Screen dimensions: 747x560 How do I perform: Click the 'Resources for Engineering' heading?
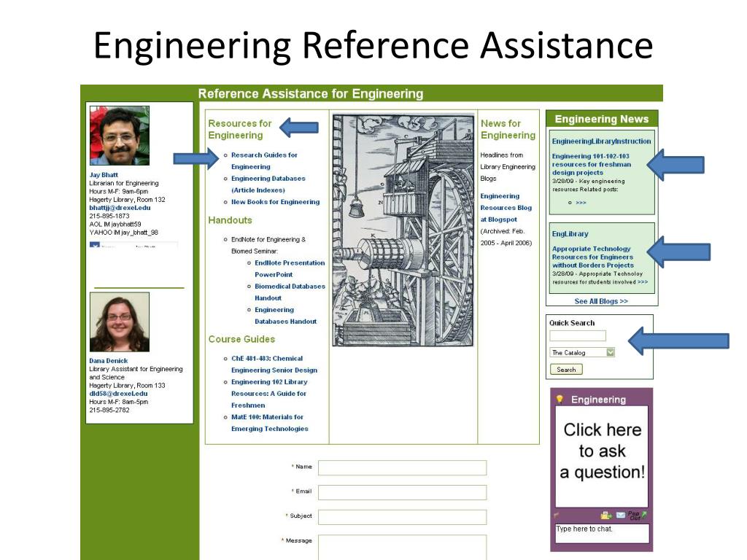pyautogui.click(x=239, y=129)
